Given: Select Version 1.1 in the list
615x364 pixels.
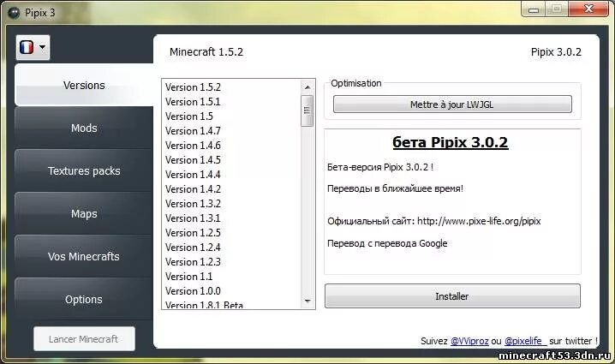Looking at the screenshot, I should (231, 276).
